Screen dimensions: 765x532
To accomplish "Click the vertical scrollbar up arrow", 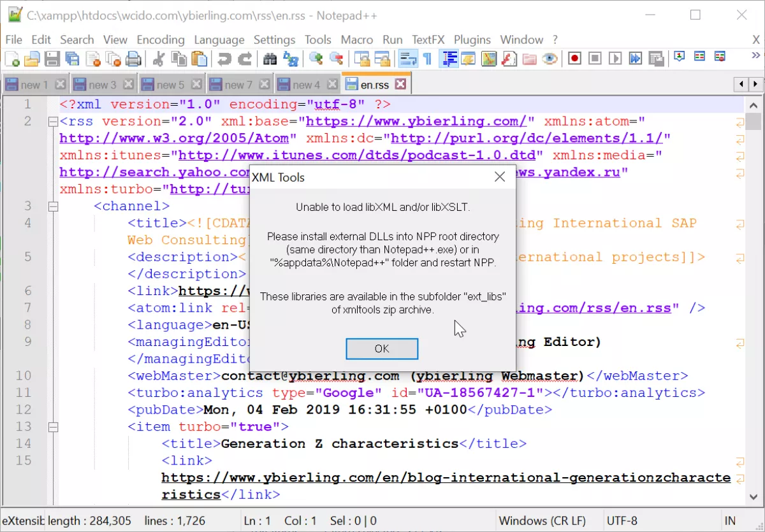I will [x=753, y=105].
